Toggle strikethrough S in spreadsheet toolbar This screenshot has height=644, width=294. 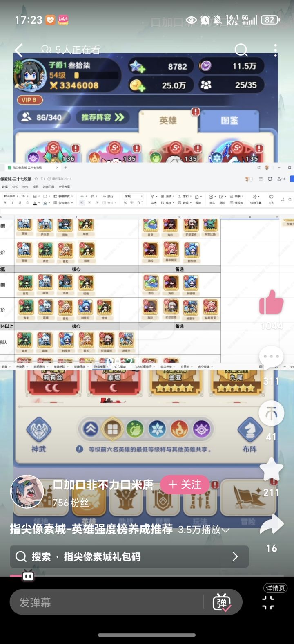pos(27,203)
